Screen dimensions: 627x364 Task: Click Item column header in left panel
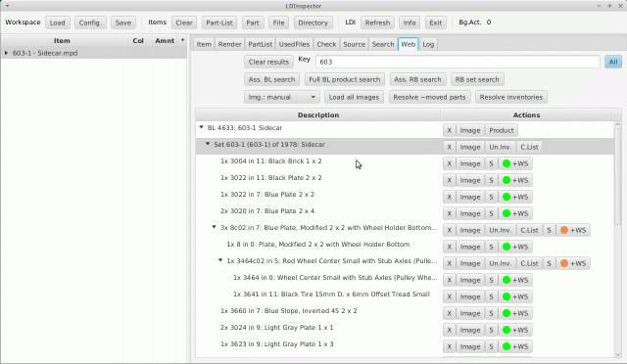coord(62,40)
